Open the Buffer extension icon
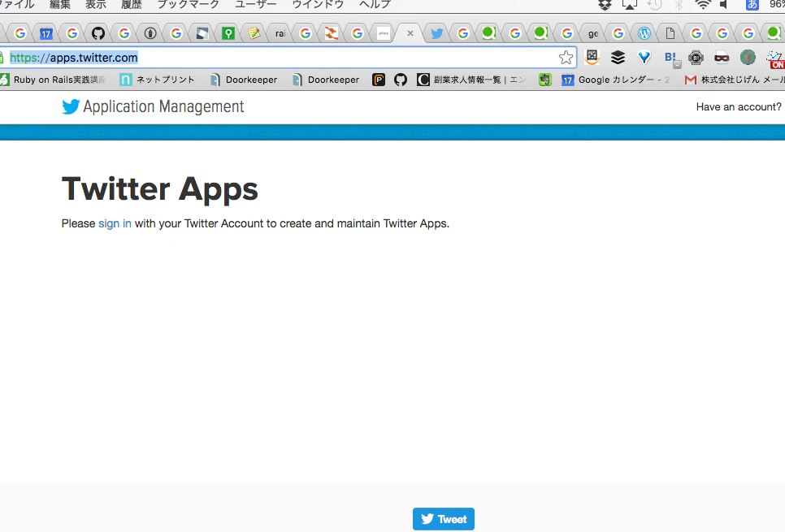The image size is (785, 532). point(618,58)
